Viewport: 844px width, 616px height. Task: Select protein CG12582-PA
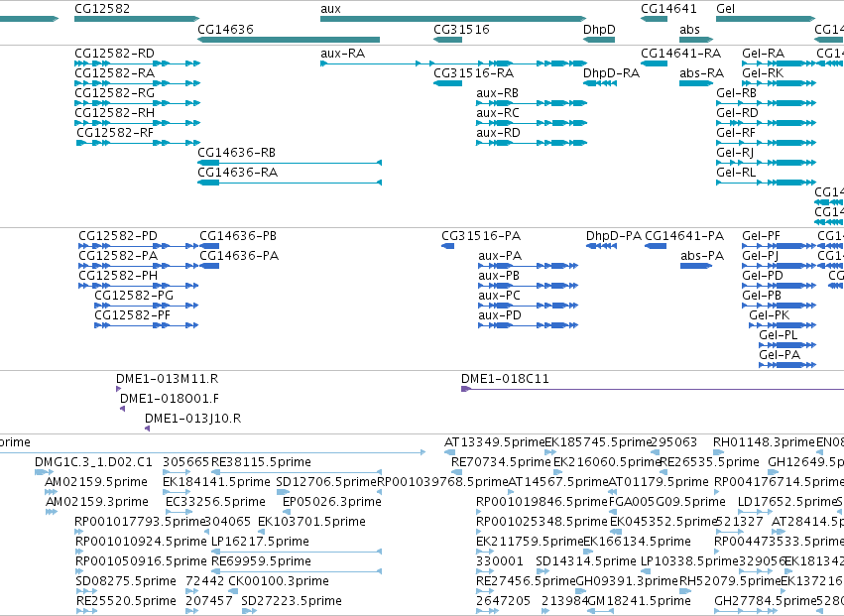tap(138, 266)
